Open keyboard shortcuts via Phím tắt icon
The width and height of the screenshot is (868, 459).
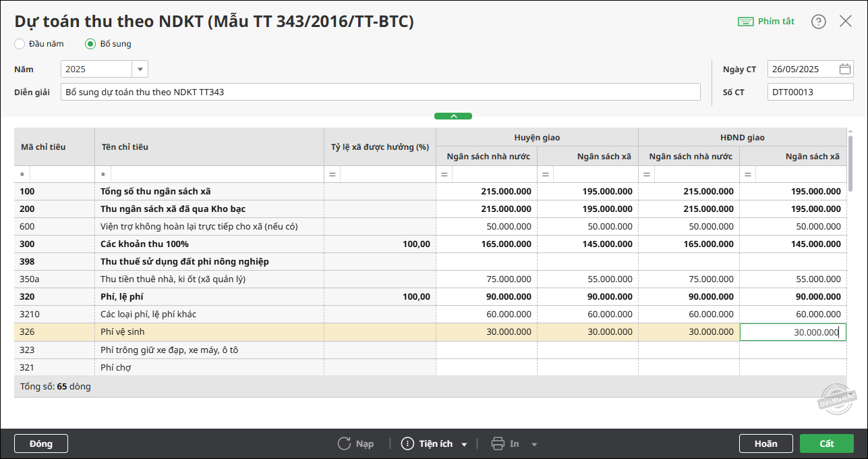745,22
